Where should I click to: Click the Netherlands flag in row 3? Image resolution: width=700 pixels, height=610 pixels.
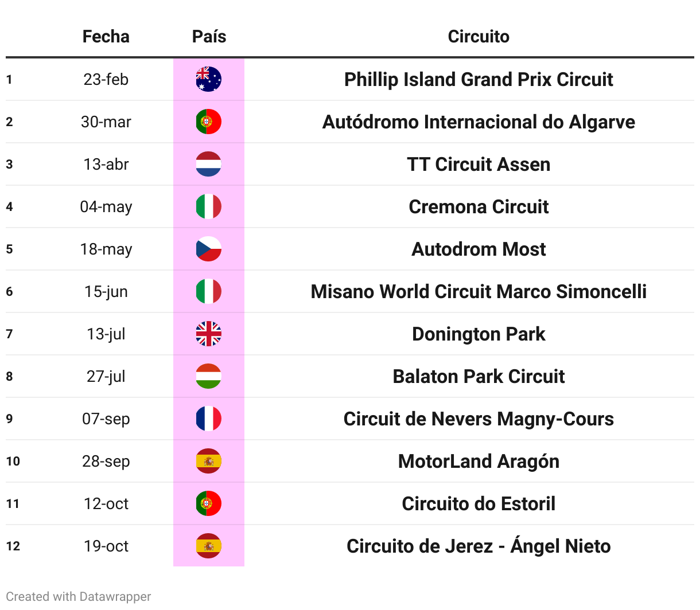click(x=208, y=164)
